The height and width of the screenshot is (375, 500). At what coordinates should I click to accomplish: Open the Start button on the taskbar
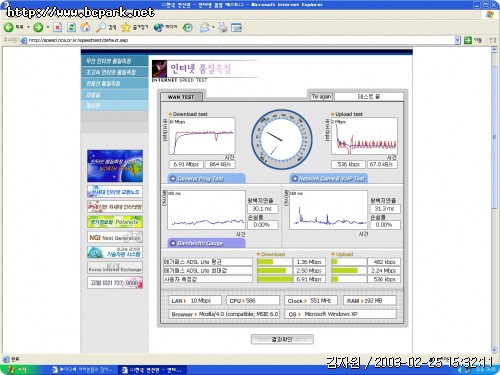[x=17, y=370]
